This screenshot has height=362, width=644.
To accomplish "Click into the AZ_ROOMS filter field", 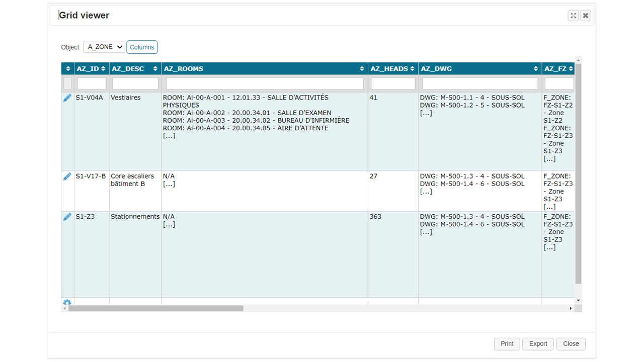I will [x=265, y=83].
